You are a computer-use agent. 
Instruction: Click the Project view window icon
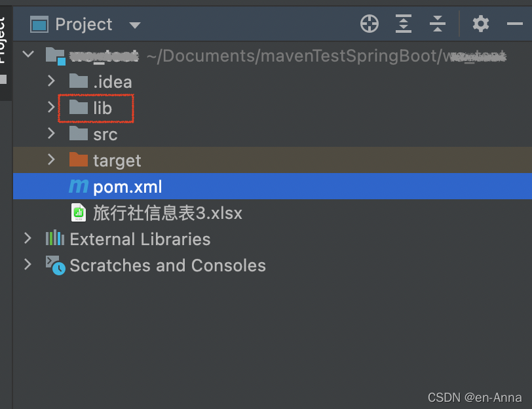click(x=39, y=24)
